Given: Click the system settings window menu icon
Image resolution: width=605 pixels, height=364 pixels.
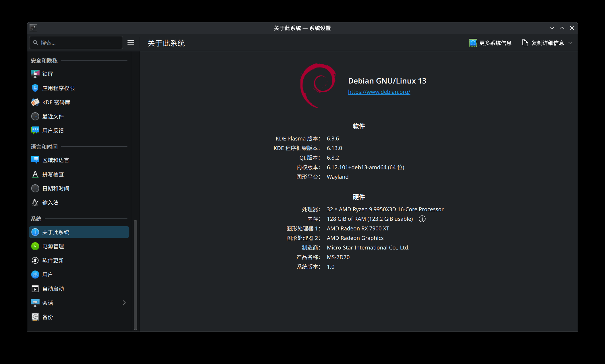Looking at the screenshot, I should click(33, 28).
